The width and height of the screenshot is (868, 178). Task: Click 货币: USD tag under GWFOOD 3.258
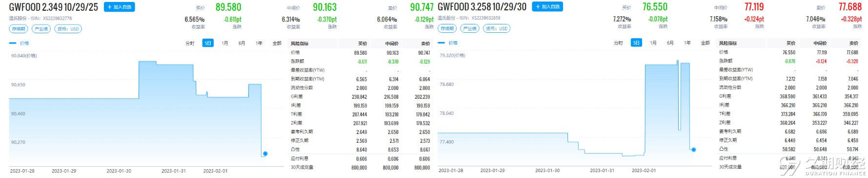(x=497, y=28)
